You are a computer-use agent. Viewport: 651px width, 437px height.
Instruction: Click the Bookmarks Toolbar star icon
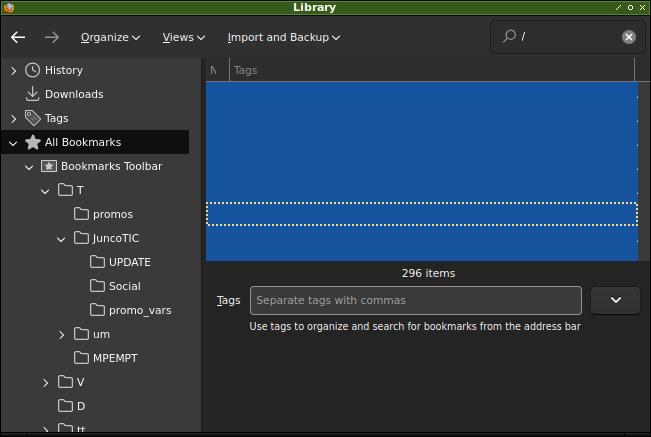click(x=49, y=166)
